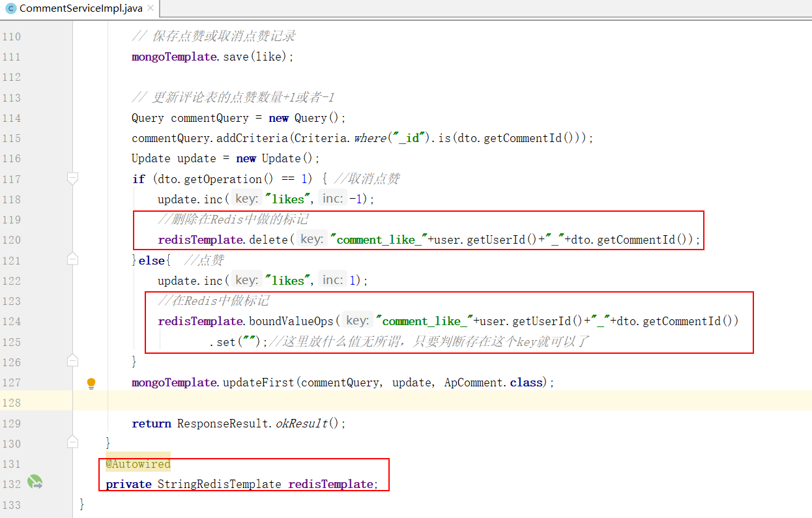This screenshot has width=812, height=518.
Task: Click the fold end marker on line 126
Action: [x=73, y=360]
